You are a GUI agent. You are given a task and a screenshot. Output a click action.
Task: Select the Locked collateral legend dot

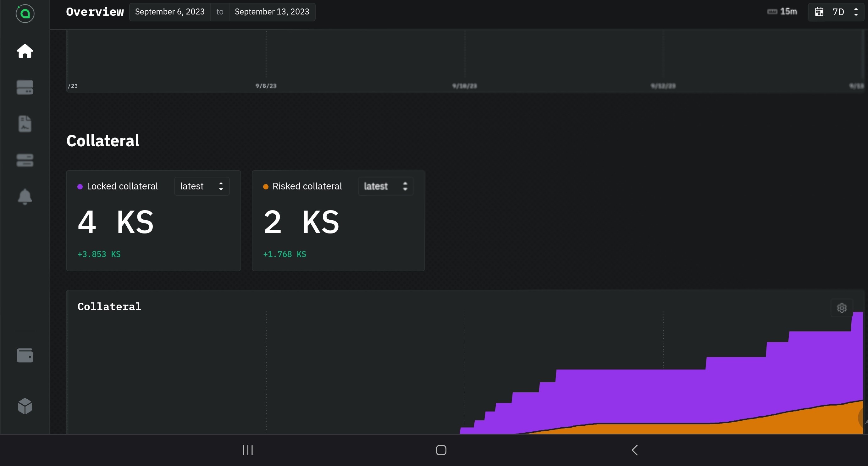(80, 186)
